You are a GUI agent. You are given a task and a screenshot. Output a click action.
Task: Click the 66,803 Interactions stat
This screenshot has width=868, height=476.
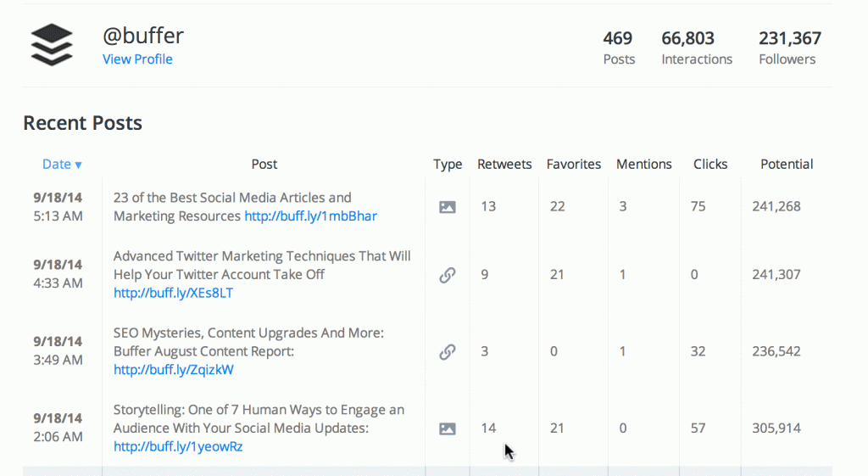point(697,48)
